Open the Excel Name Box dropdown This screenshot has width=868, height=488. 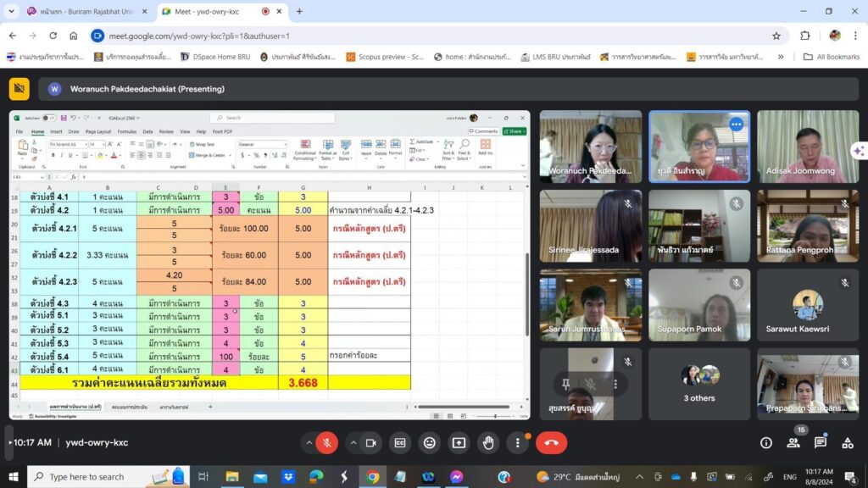42,177
